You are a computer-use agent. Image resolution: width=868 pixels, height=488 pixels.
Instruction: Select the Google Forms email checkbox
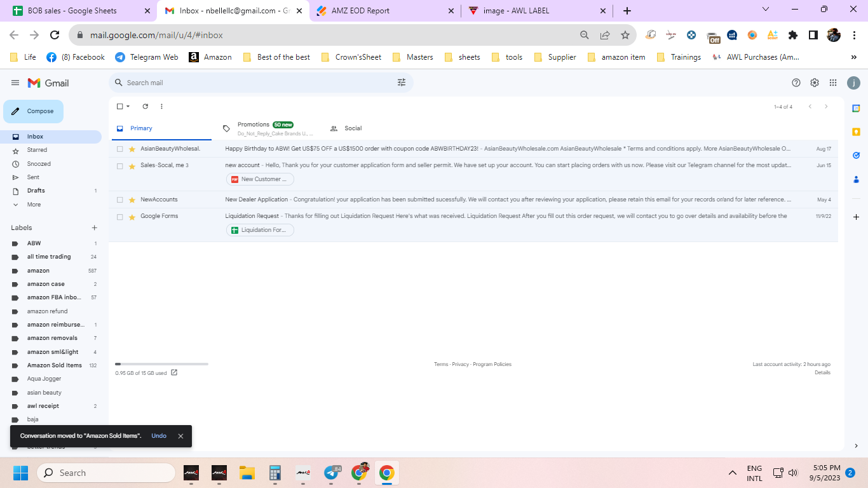119,217
